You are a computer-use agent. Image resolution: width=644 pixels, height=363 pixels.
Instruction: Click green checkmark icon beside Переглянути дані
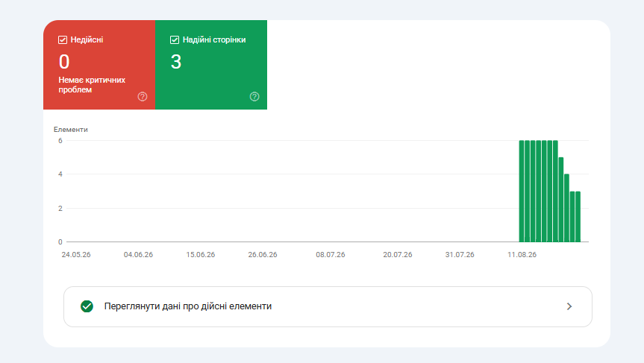coord(87,306)
